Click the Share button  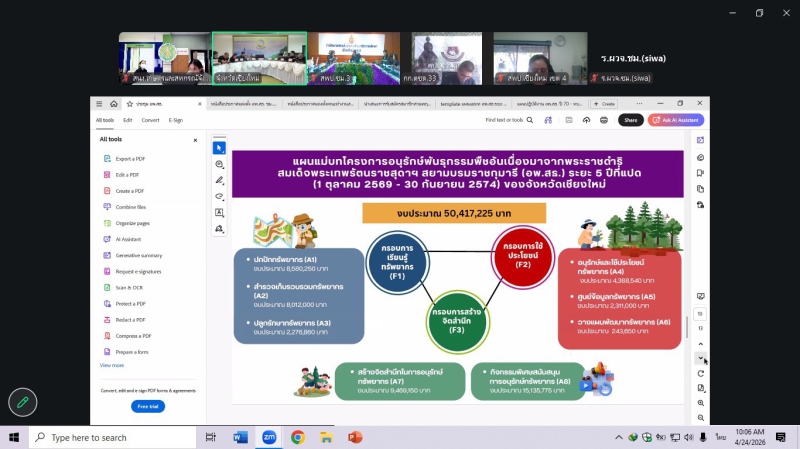coord(630,120)
